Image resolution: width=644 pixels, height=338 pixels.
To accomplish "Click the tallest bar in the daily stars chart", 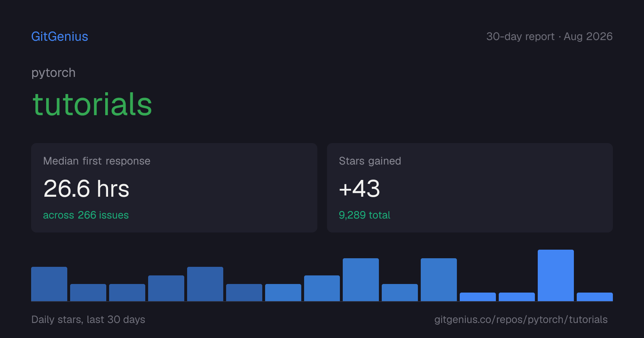I will pos(556,275).
